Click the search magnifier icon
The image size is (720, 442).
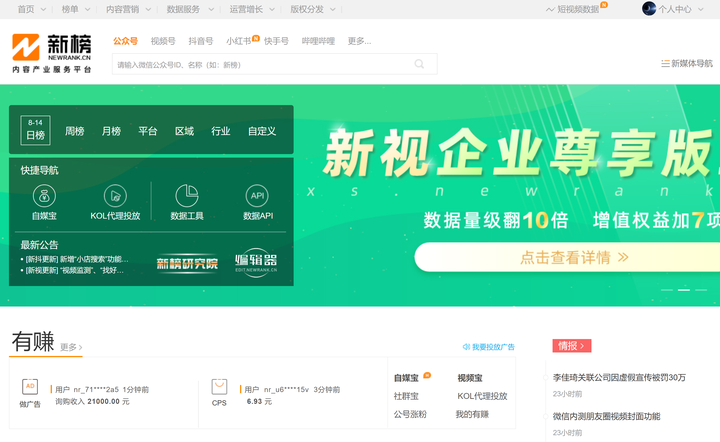(419, 64)
